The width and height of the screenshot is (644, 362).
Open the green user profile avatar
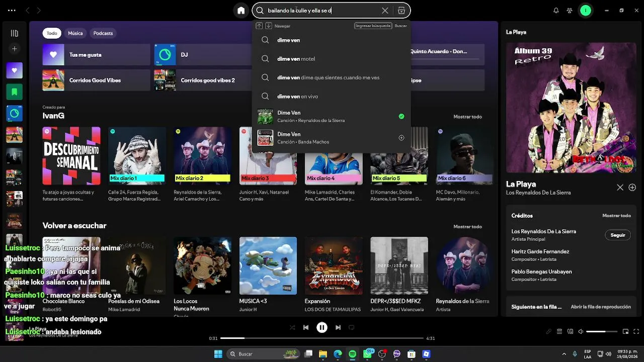[x=585, y=10]
